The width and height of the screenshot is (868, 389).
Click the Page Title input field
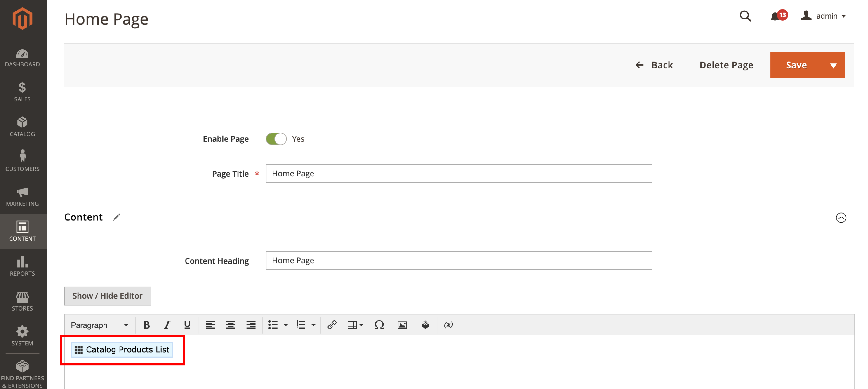[x=458, y=173]
